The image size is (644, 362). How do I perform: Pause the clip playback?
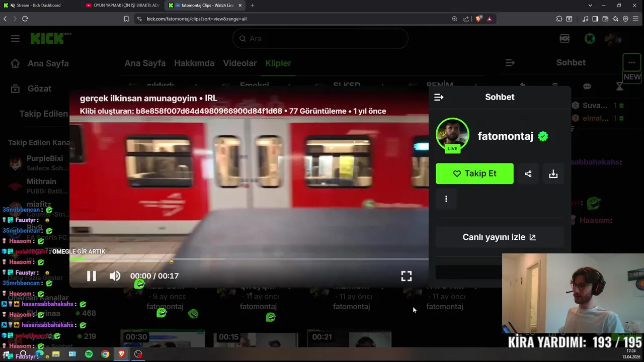(x=91, y=276)
